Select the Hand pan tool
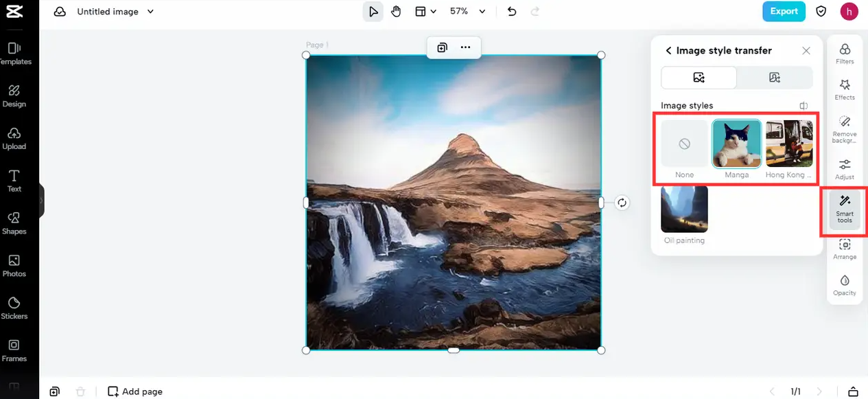Image resolution: width=868 pixels, height=399 pixels. point(396,12)
